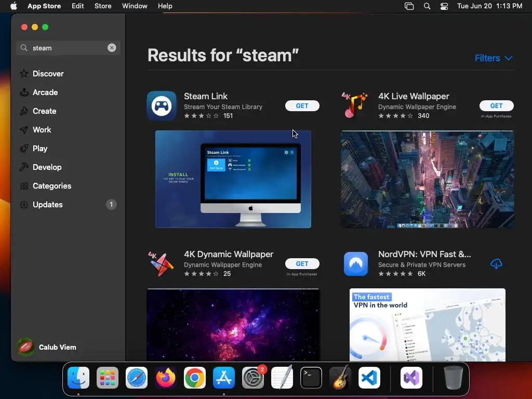Launch Google Chrome from the Dock

[x=195, y=378]
